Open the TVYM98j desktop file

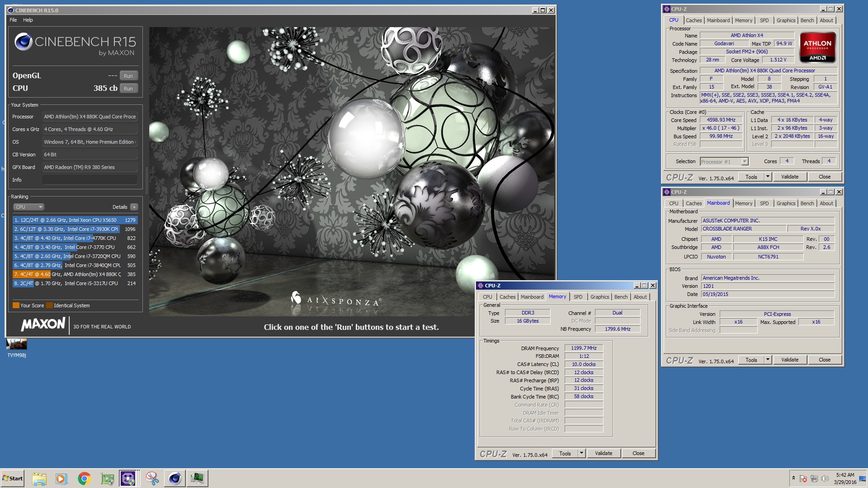(17, 348)
